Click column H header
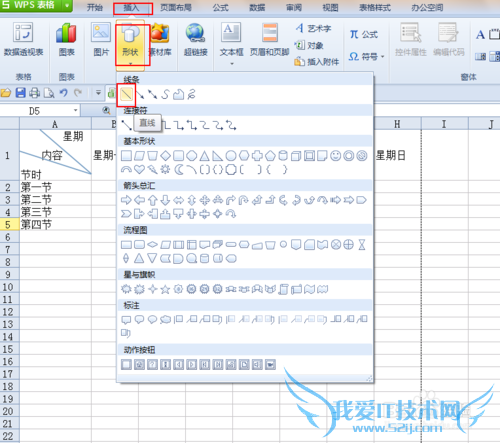 point(397,124)
